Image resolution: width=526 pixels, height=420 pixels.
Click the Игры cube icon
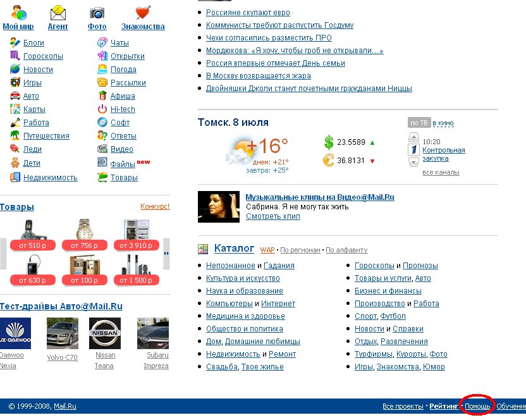click(x=15, y=82)
